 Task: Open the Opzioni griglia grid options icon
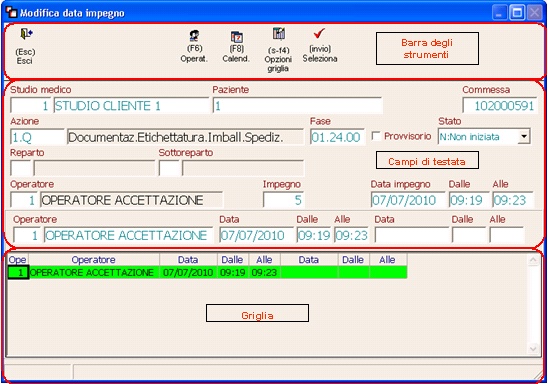click(279, 34)
